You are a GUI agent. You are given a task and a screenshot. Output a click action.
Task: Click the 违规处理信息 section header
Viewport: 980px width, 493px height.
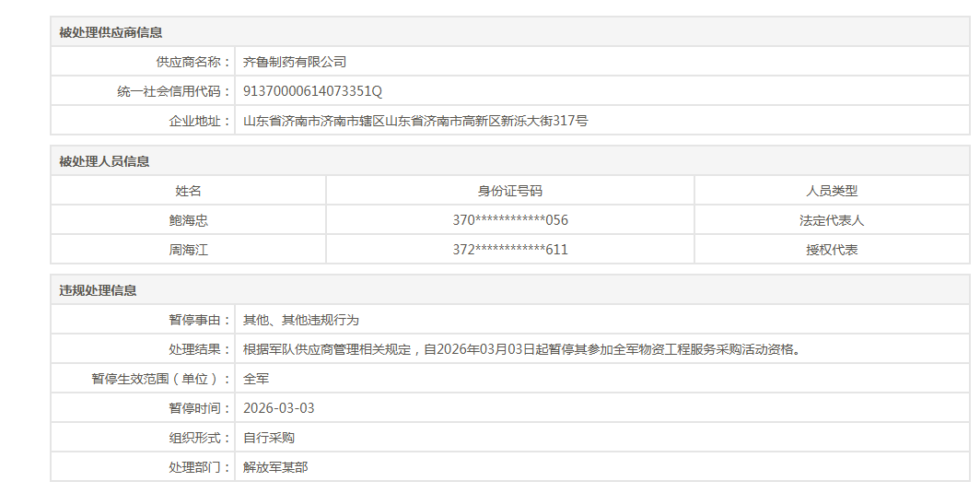click(x=98, y=290)
